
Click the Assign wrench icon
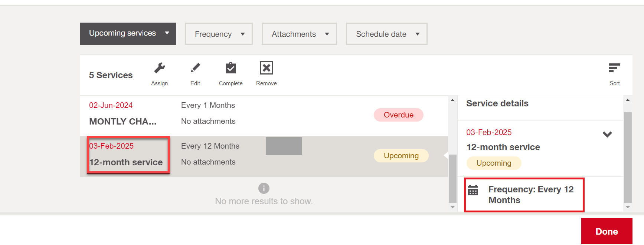pyautogui.click(x=160, y=68)
